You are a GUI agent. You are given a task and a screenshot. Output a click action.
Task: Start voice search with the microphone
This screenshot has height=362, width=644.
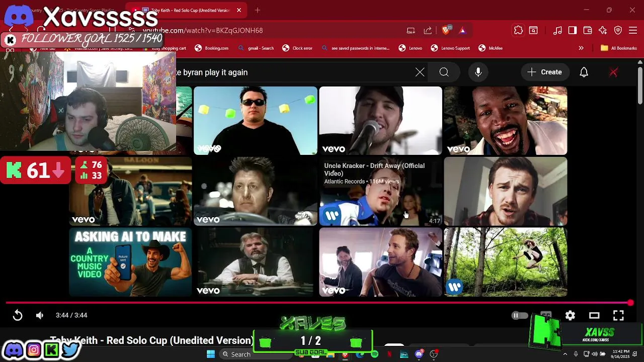478,72
